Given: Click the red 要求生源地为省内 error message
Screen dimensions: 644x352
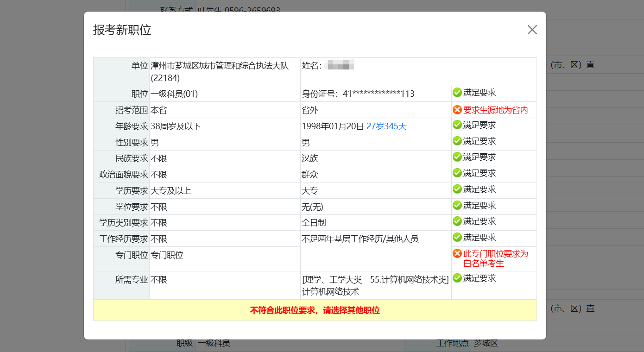Looking at the screenshot, I should tap(495, 111).
